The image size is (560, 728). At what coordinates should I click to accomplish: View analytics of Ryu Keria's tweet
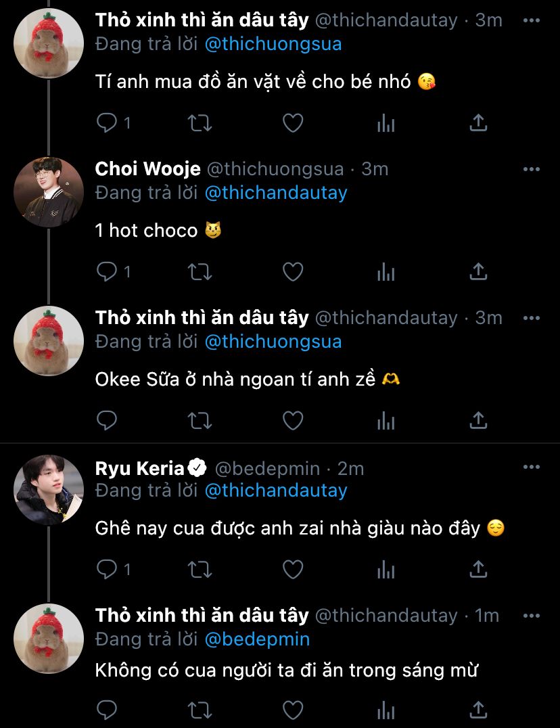click(x=386, y=570)
